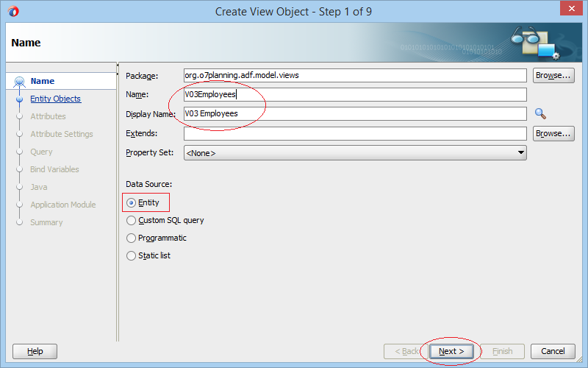Go to the Name wizard step
588x368 pixels.
click(x=43, y=81)
